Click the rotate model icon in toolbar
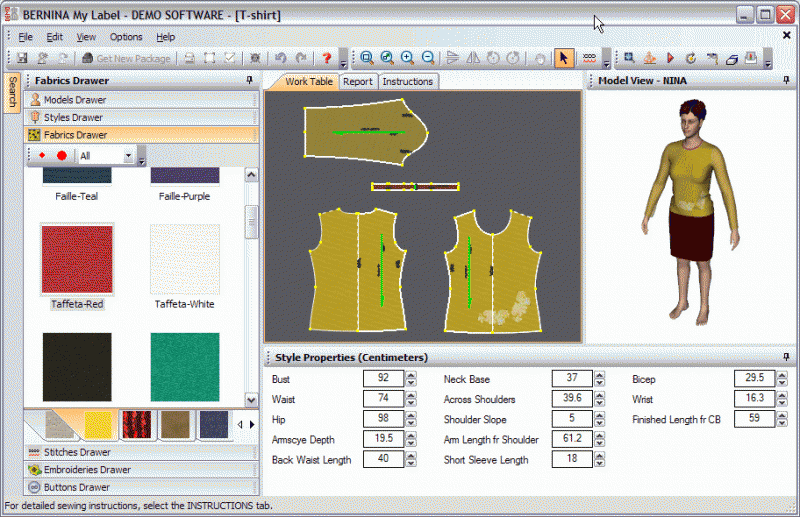Screen dimensions: 800x517 coord(691,58)
